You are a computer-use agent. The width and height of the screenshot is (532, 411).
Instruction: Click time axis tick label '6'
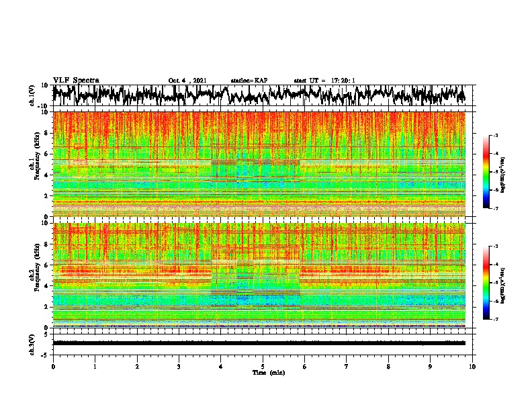click(x=305, y=366)
